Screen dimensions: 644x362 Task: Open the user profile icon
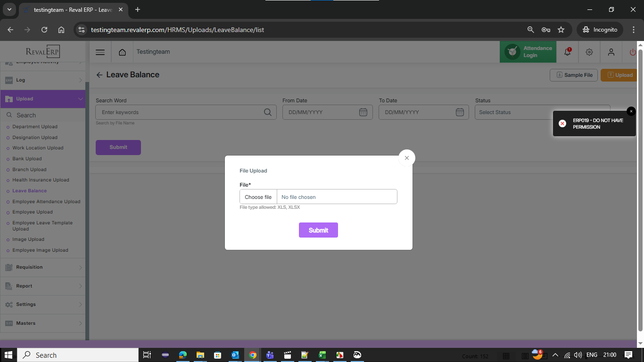click(611, 52)
